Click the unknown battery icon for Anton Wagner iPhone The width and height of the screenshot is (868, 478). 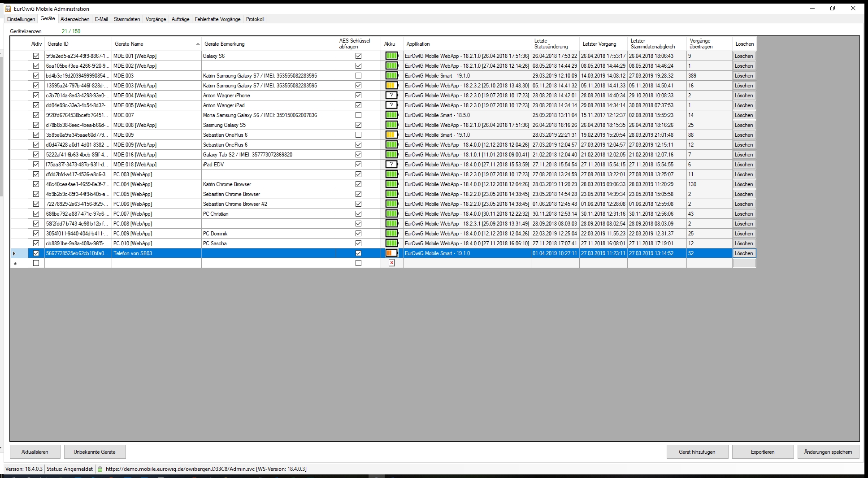coord(391,96)
